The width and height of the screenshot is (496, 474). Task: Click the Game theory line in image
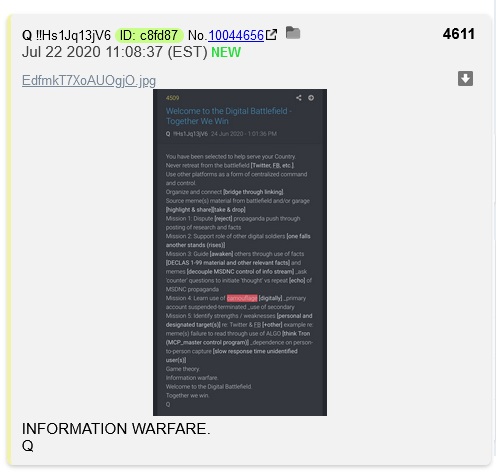(x=183, y=369)
